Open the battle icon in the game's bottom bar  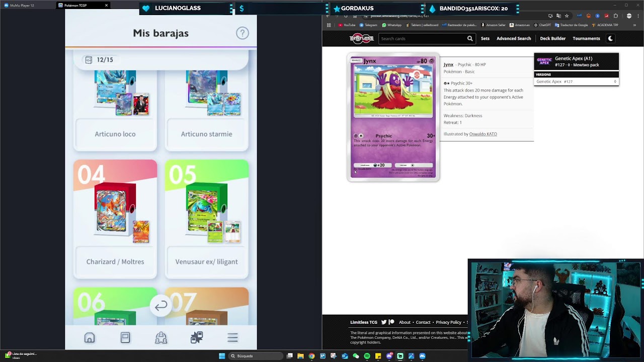197,338
